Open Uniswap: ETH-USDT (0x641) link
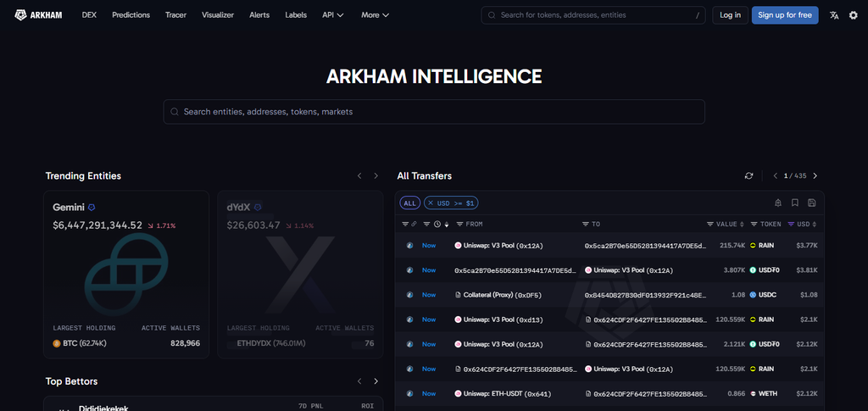This screenshot has height=411, width=868. 508,394
